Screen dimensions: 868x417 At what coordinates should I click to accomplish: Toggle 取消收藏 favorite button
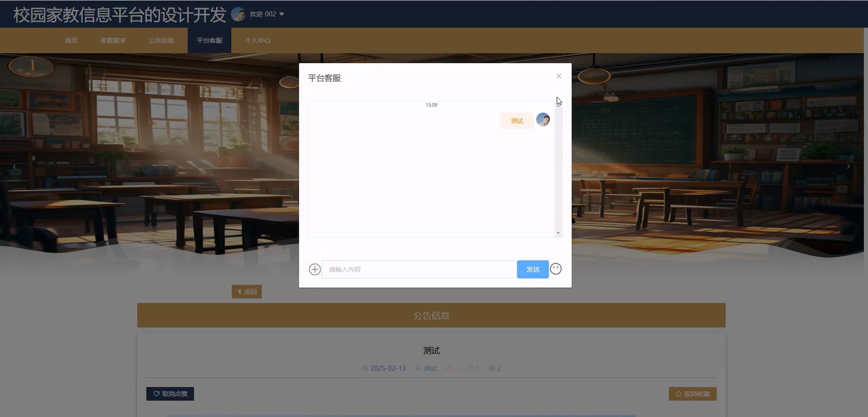tap(692, 394)
